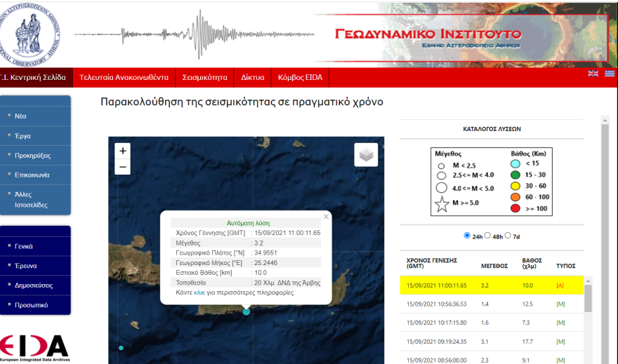Click the ΚΑΤΑΛΟΓΟΣ ΛΥΣΕΩΝ heading
Screen dimensions: 618x364
click(492, 128)
